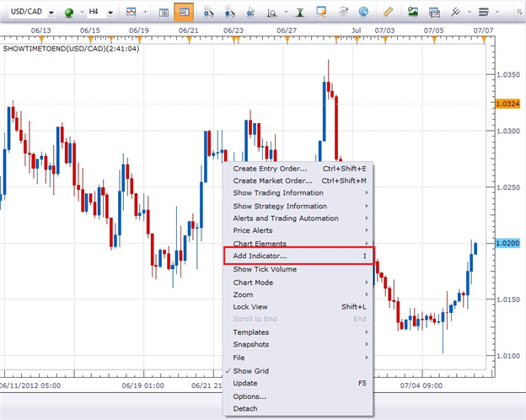Open the chart type line-graph icon
This screenshot has height=420, width=526.
coord(131,13)
